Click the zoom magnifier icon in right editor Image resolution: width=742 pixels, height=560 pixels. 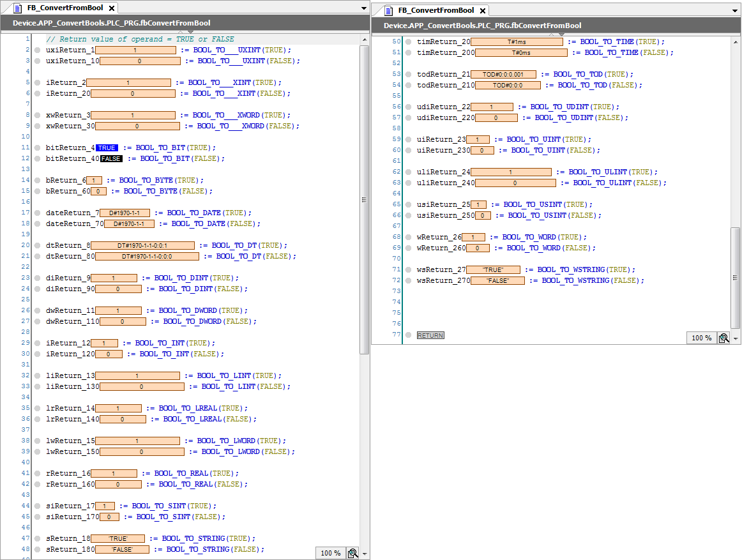click(x=723, y=338)
